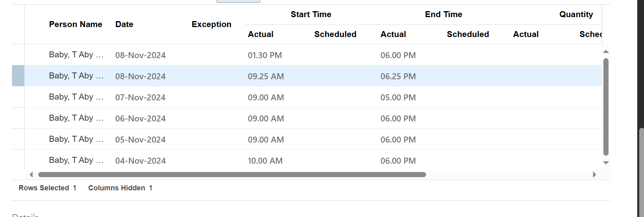This screenshot has height=217, width=644.
Task: Click 06.00 PM end time for 06-Nov-2024
Action: (398, 119)
